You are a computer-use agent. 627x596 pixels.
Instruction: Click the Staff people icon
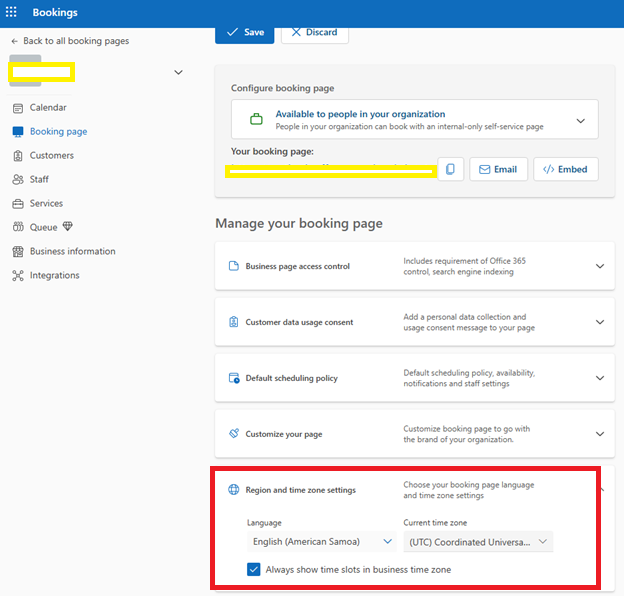tap(18, 180)
